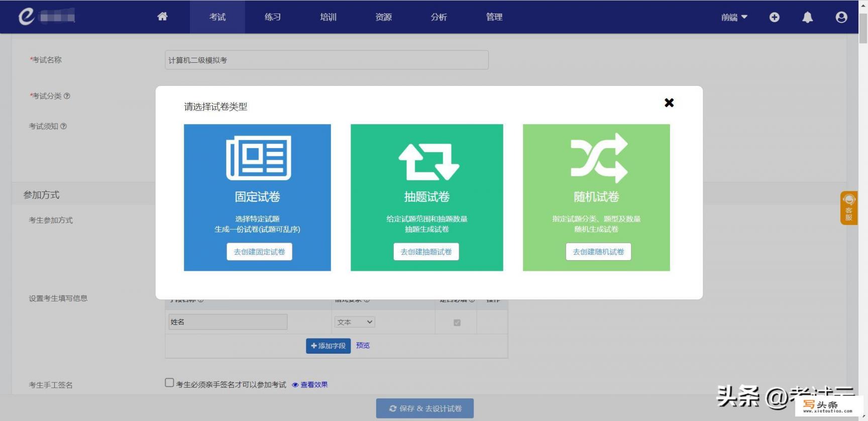868x421 pixels.
Task: Enable the handwritten signature checkbox
Action: coord(169,383)
